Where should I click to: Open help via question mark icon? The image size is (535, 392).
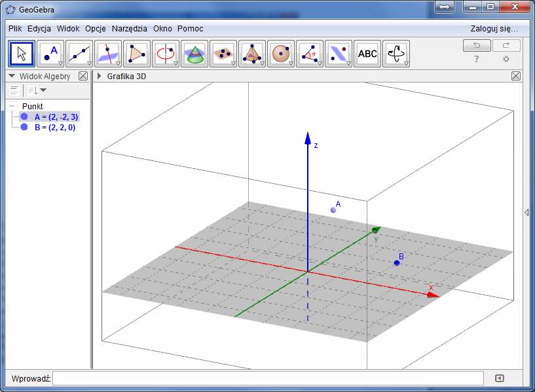(476, 59)
